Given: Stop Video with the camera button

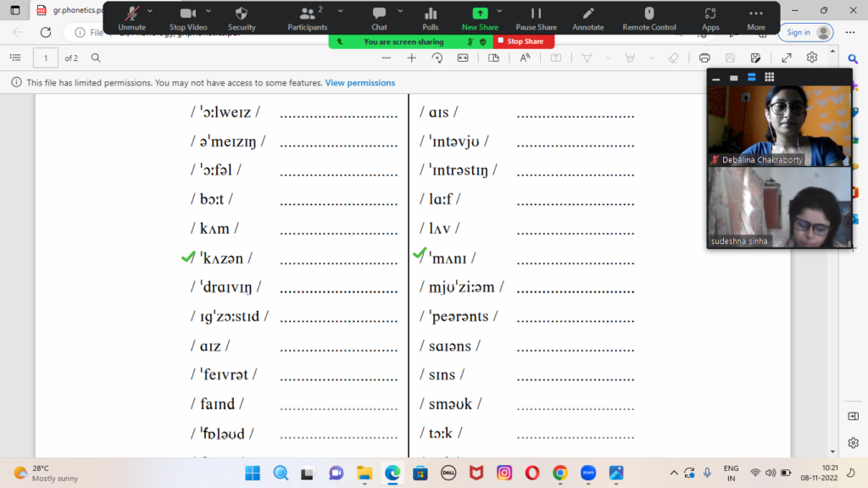Looking at the screenshot, I should click(x=187, y=17).
